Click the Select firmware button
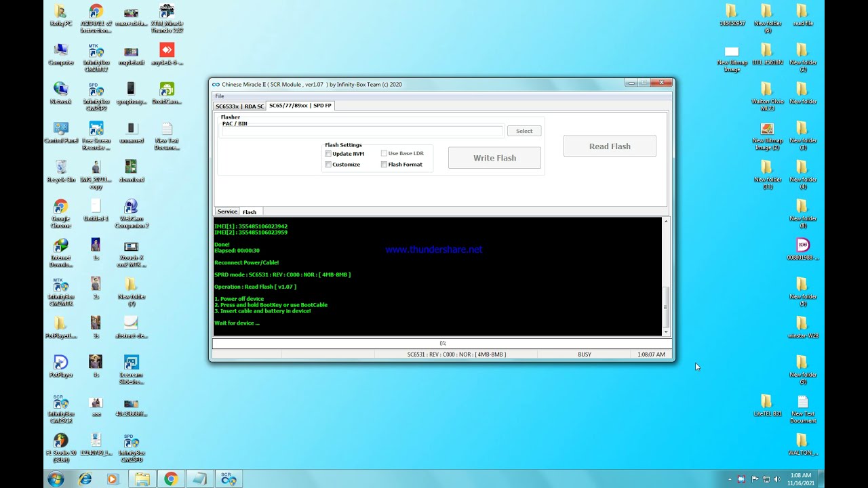The width and height of the screenshot is (868, 488). point(524,131)
